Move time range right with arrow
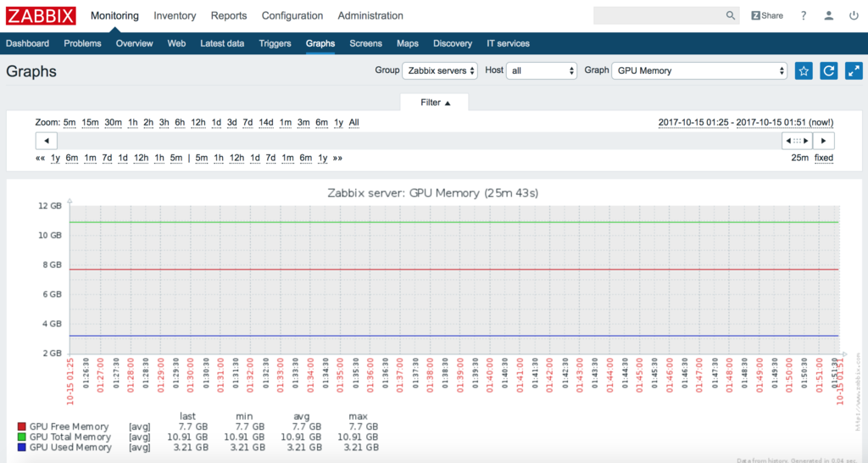 coord(823,141)
